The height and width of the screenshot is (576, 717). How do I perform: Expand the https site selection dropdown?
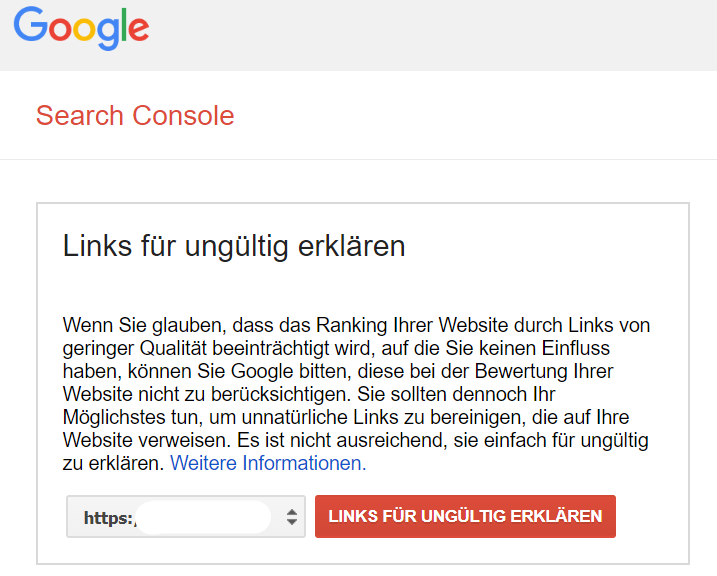186,517
